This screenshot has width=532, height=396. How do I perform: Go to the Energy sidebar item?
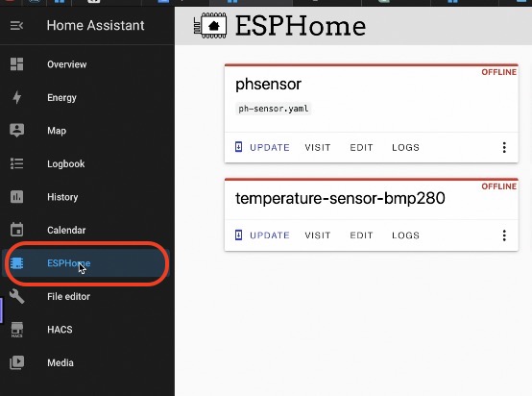(x=61, y=98)
